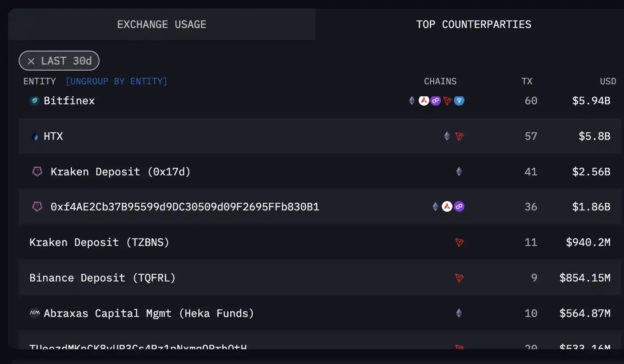
Task: Click the Bitfinex entity logo icon
Action: point(35,101)
